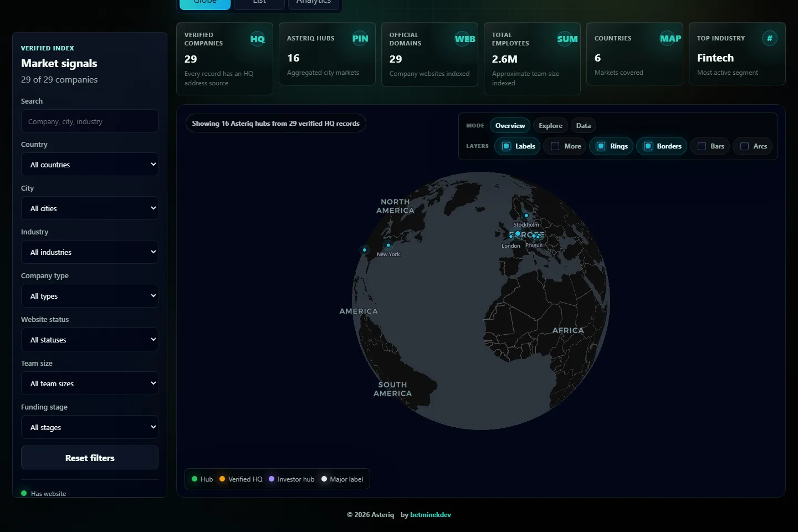Click the NORTH AMERICA label on globe
This screenshot has width=798, height=532.
tap(395, 206)
